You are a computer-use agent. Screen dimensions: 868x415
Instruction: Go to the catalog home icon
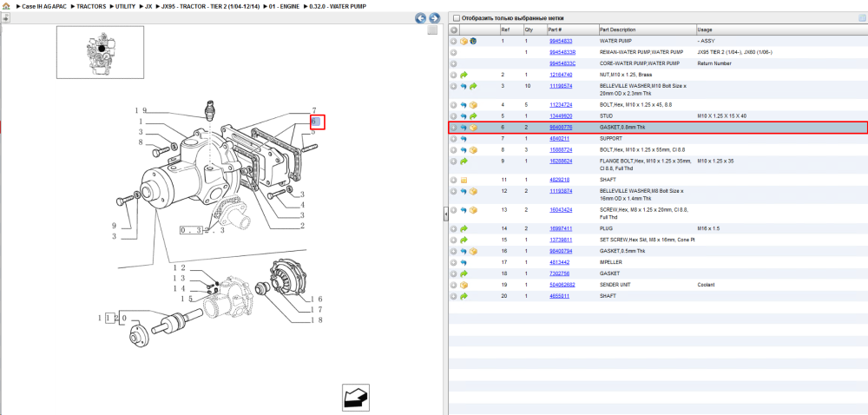(5, 6)
